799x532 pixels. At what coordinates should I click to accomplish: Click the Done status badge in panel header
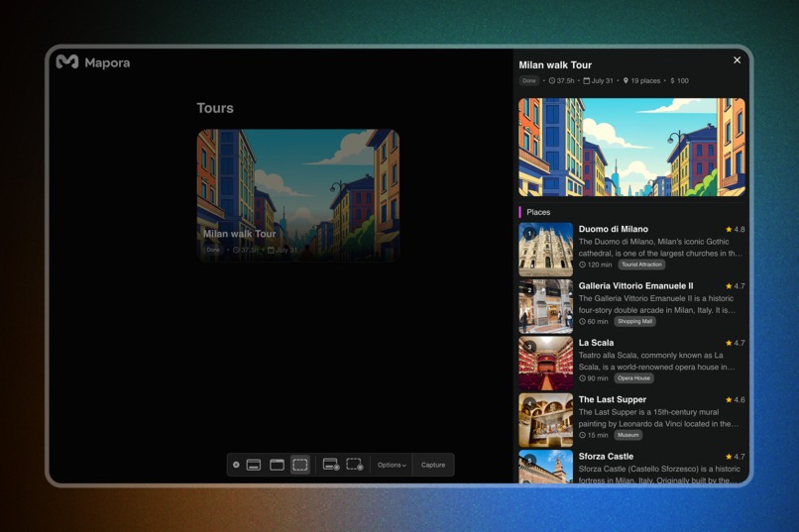[529, 80]
